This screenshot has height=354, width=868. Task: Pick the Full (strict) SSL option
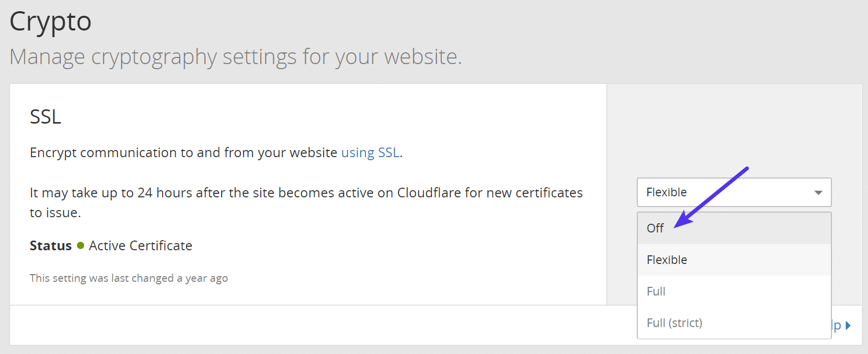[x=674, y=323]
